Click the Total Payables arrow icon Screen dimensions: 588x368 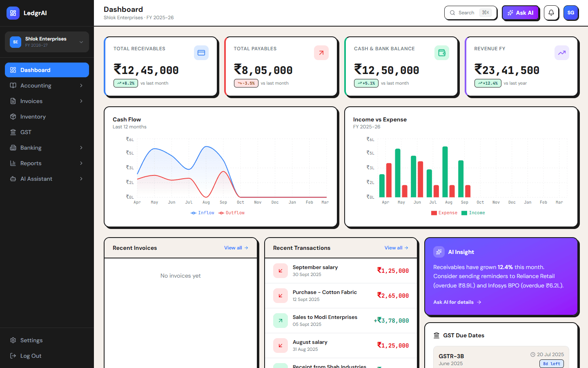click(x=321, y=53)
